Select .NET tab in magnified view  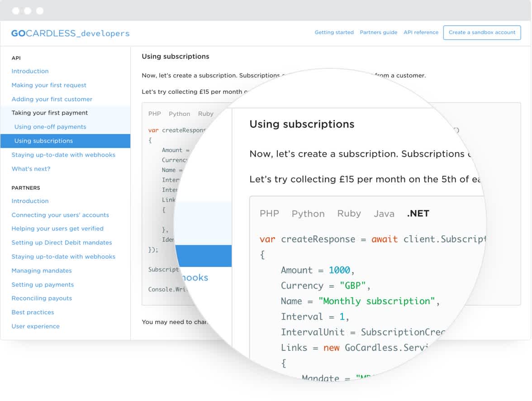click(x=418, y=213)
